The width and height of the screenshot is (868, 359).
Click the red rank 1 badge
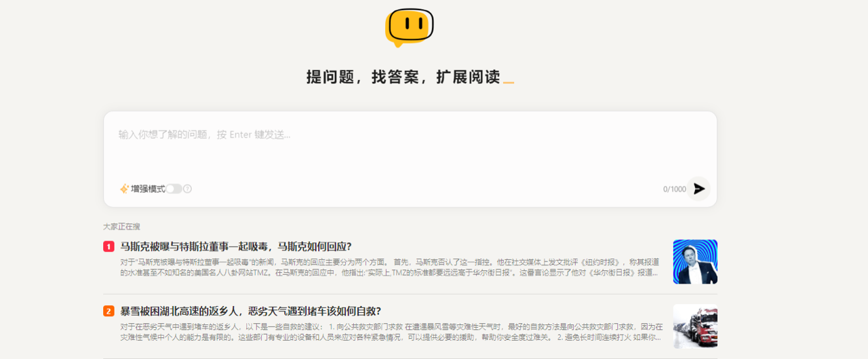click(x=108, y=246)
